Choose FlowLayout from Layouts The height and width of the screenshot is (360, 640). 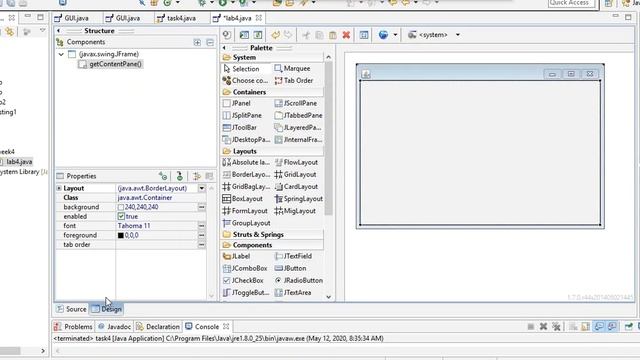[x=296, y=162]
